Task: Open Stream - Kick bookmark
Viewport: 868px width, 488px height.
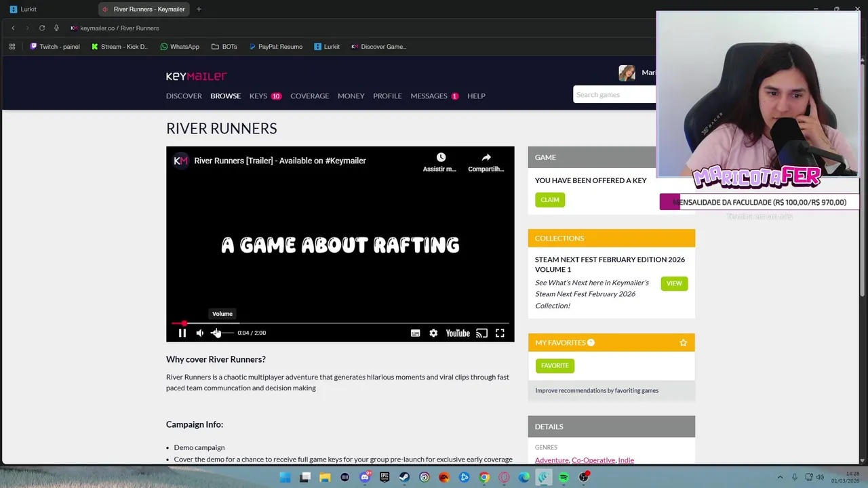Action: click(x=119, y=47)
